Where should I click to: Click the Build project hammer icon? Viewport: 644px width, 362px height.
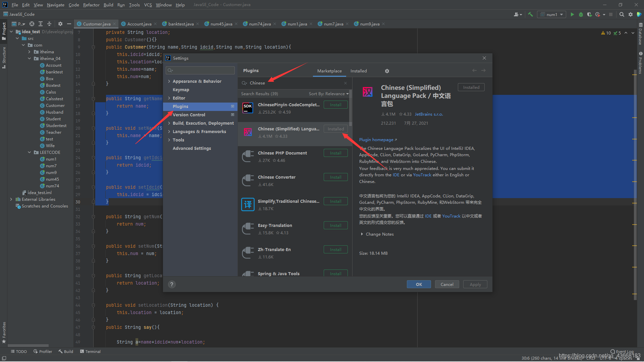[530, 14]
